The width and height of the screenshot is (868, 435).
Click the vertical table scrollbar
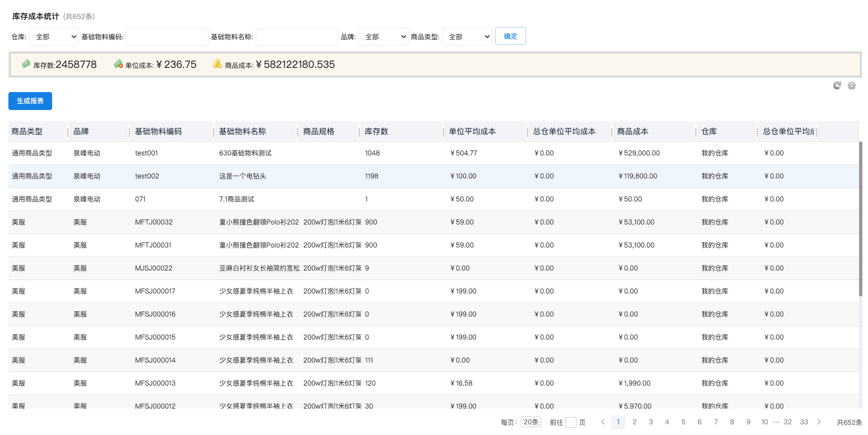click(861, 219)
